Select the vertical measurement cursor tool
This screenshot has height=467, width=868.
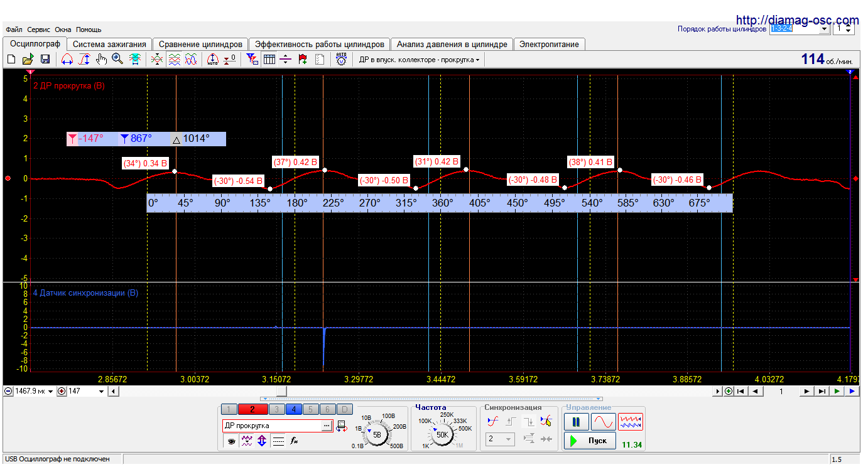pyautogui.click(x=84, y=60)
